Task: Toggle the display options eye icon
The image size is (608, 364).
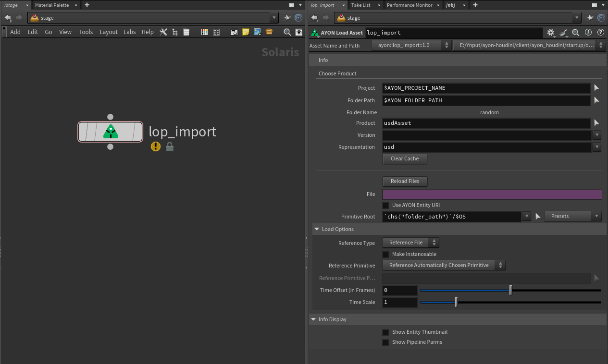Action: pos(299,32)
